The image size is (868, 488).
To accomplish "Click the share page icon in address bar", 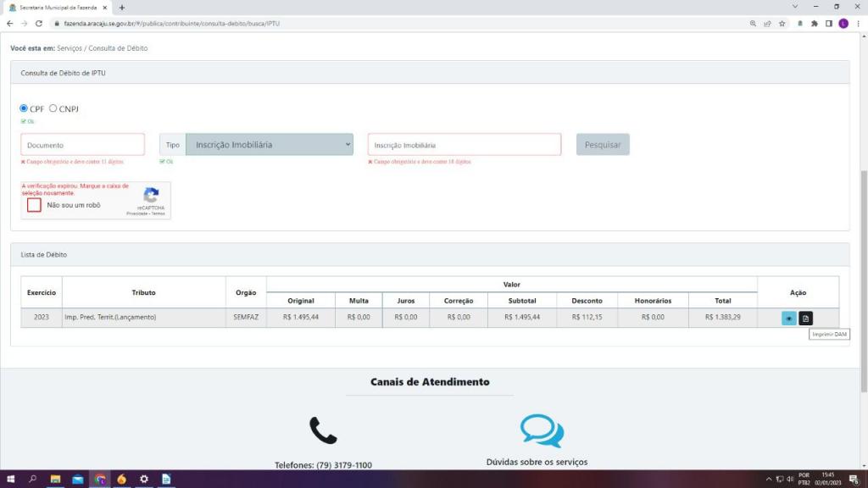I will [x=767, y=23].
